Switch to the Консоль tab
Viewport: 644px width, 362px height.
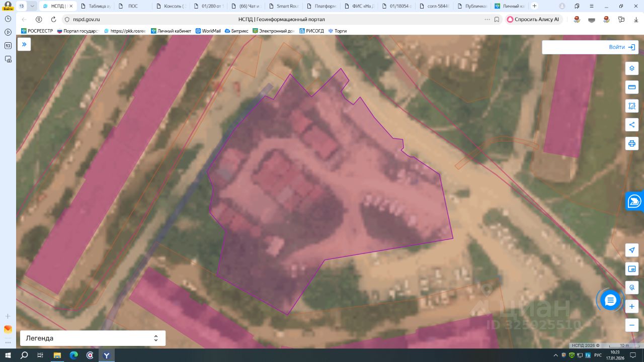[x=171, y=6]
